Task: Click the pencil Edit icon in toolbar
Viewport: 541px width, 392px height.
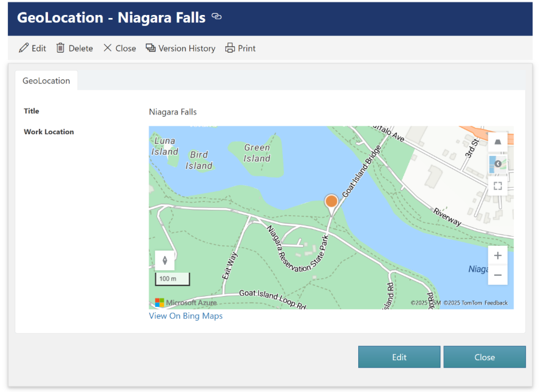Action: click(24, 48)
